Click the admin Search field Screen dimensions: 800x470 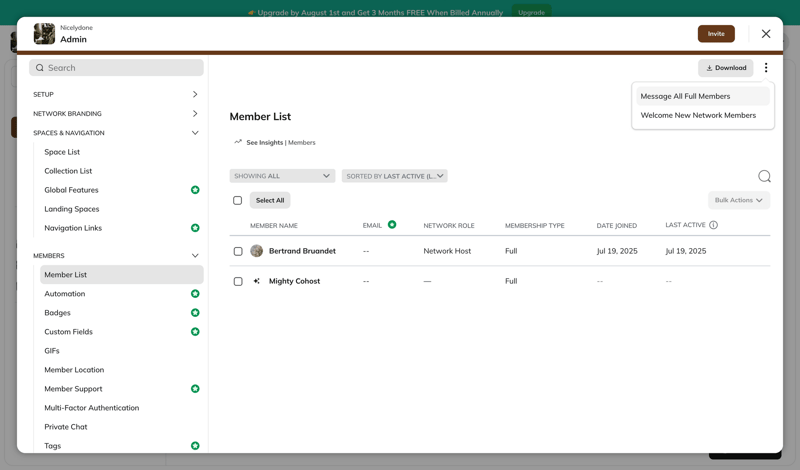point(116,68)
